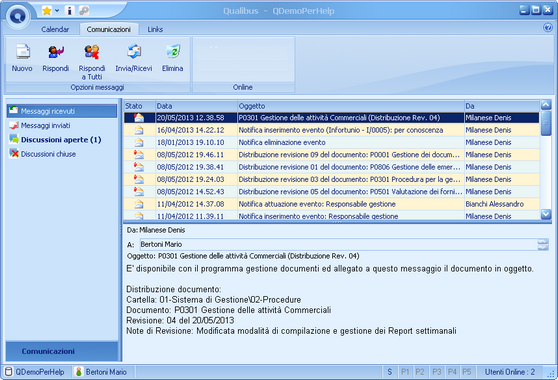This screenshot has height=380, width=558.
Task: Sort by the Stato column header
Action: 140,106
